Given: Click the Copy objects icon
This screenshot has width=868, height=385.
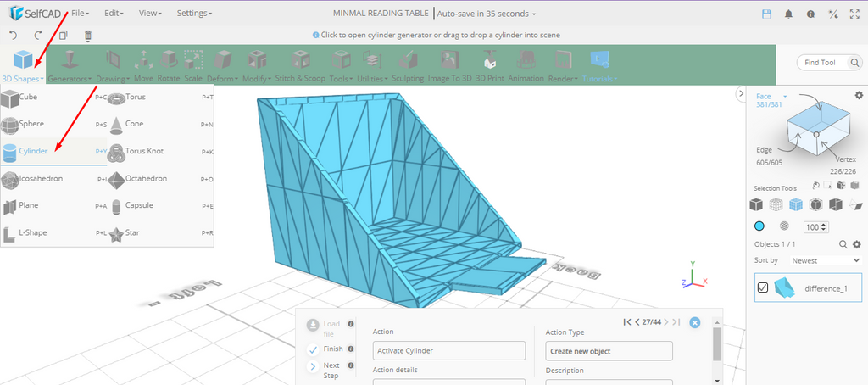Looking at the screenshot, I should (63, 36).
